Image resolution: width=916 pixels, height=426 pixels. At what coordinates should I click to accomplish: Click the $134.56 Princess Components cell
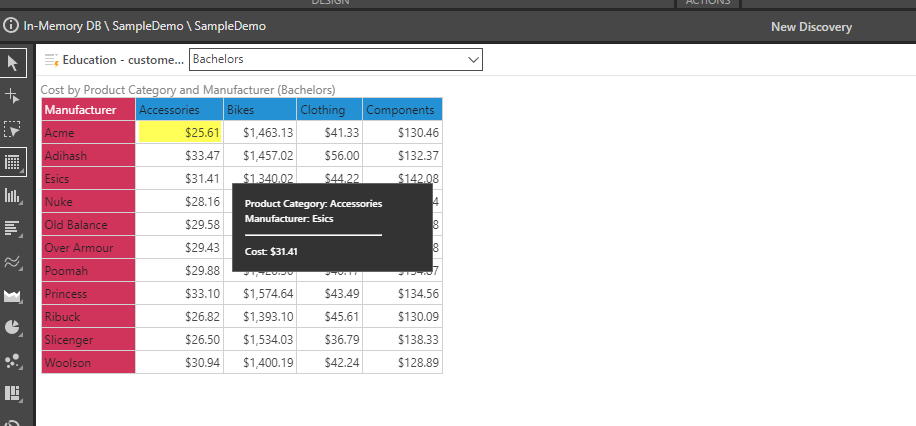coord(403,293)
